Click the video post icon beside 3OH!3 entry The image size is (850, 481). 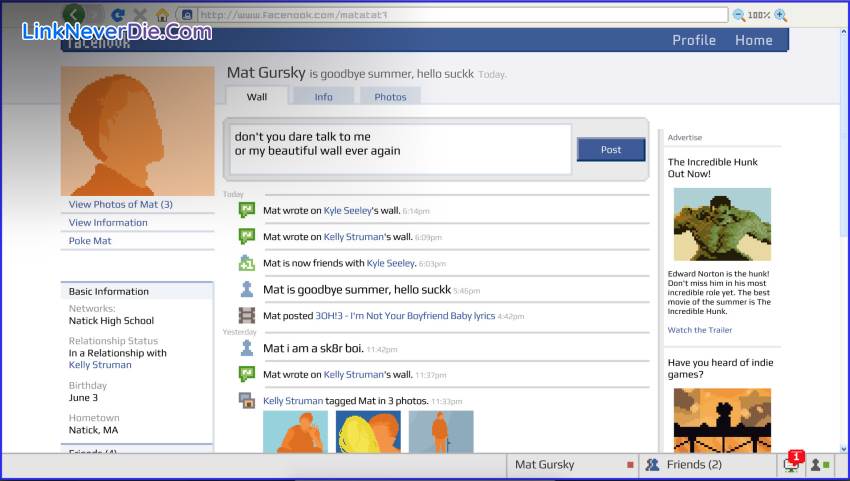[x=247, y=315]
